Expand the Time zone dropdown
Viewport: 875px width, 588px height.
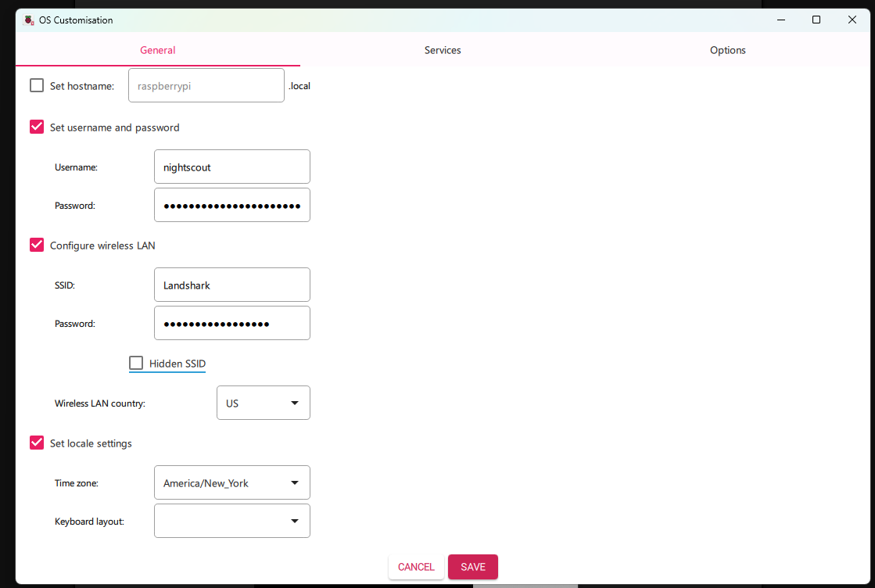(x=232, y=483)
